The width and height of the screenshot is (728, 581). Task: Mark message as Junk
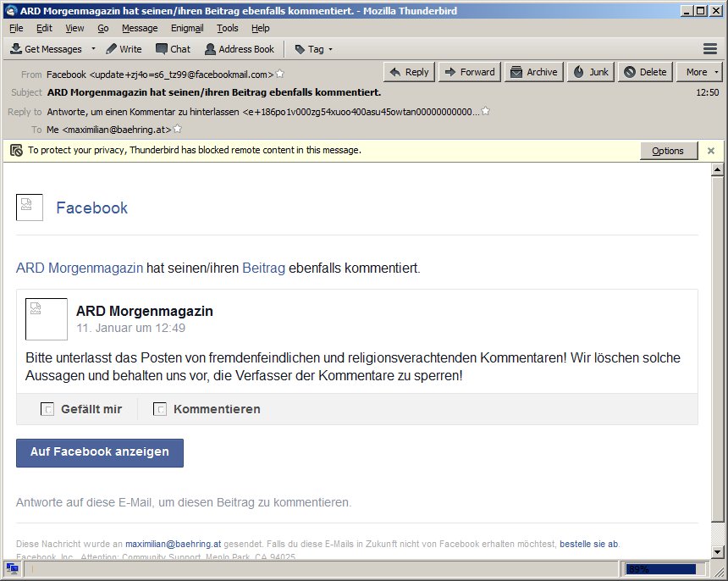(591, 72)
